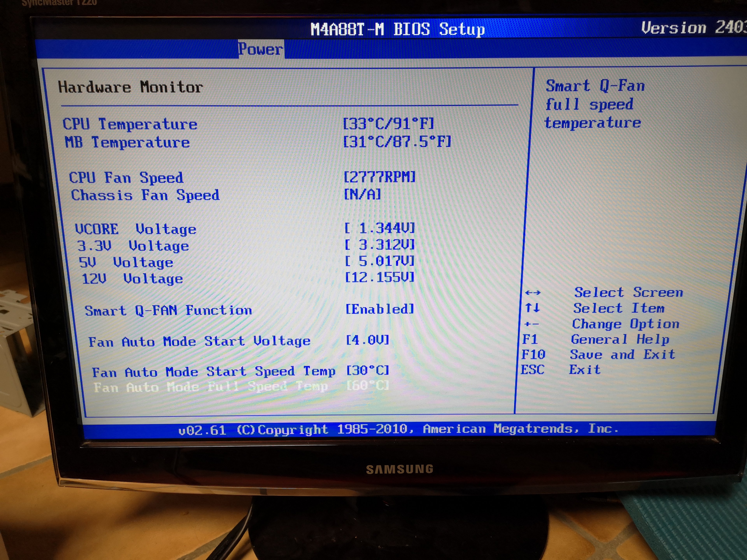Click the F1 General Help key label
The image size is (747, 560).
[x=530, y=339]
